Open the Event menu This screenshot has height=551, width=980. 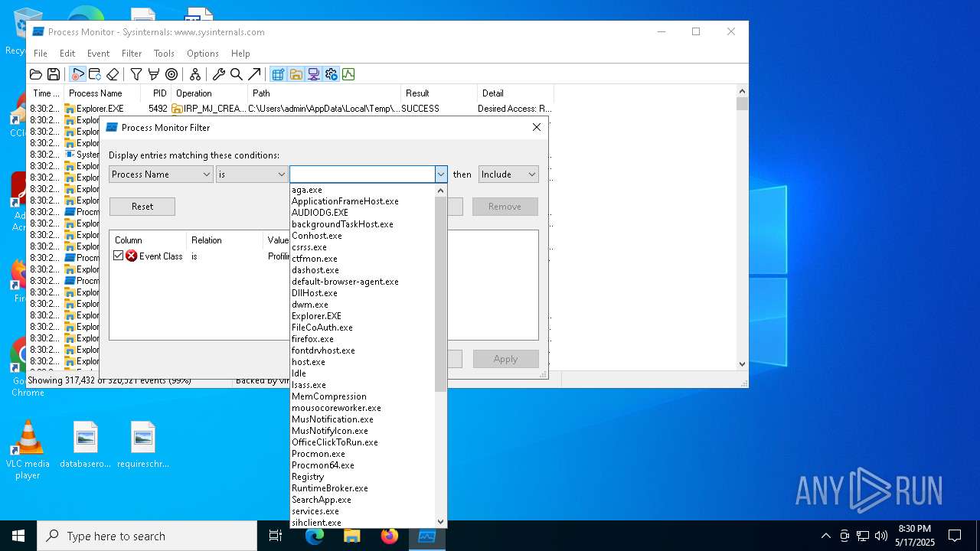[98, 54]
